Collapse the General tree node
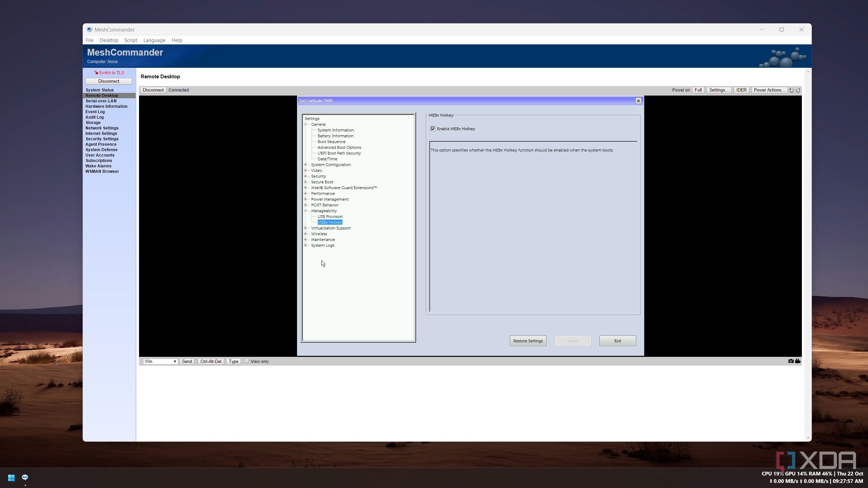Viewport: 868px width, 488px height. tap(305, 124)
